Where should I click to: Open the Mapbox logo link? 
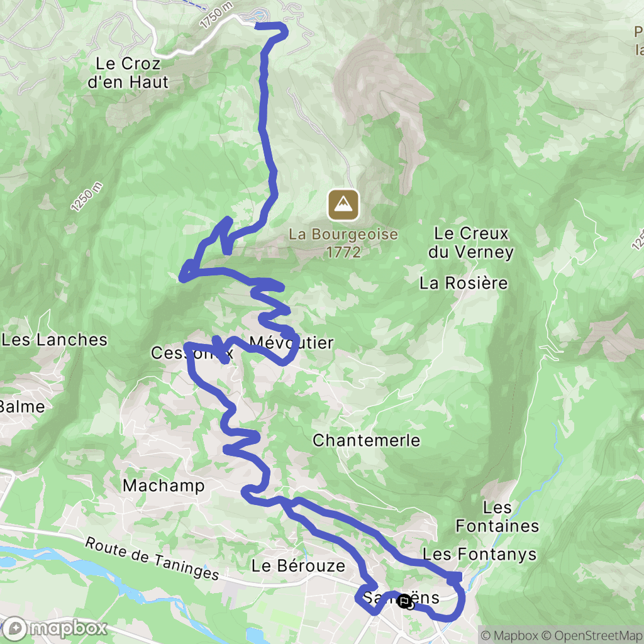point(55,628)
